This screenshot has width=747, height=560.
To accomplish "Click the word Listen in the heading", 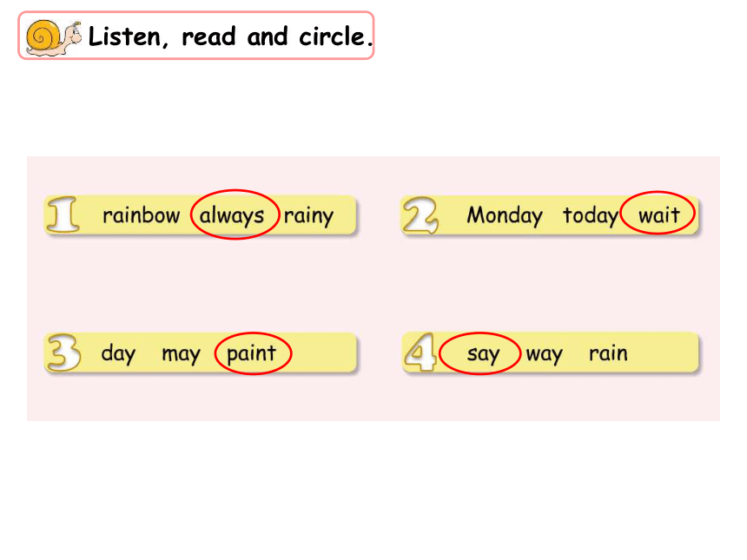I will (x=125, y=36).
